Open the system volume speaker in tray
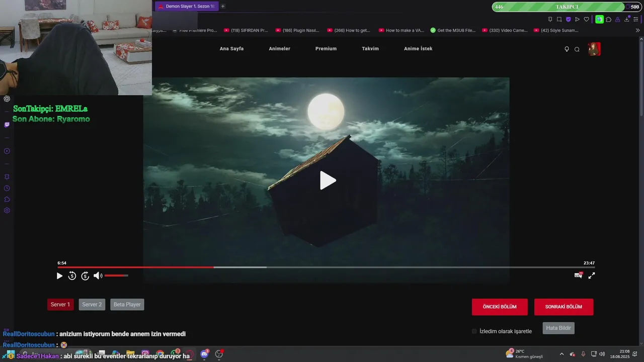The width and height of the screenshot is (644, 362). tap(602, 354)
